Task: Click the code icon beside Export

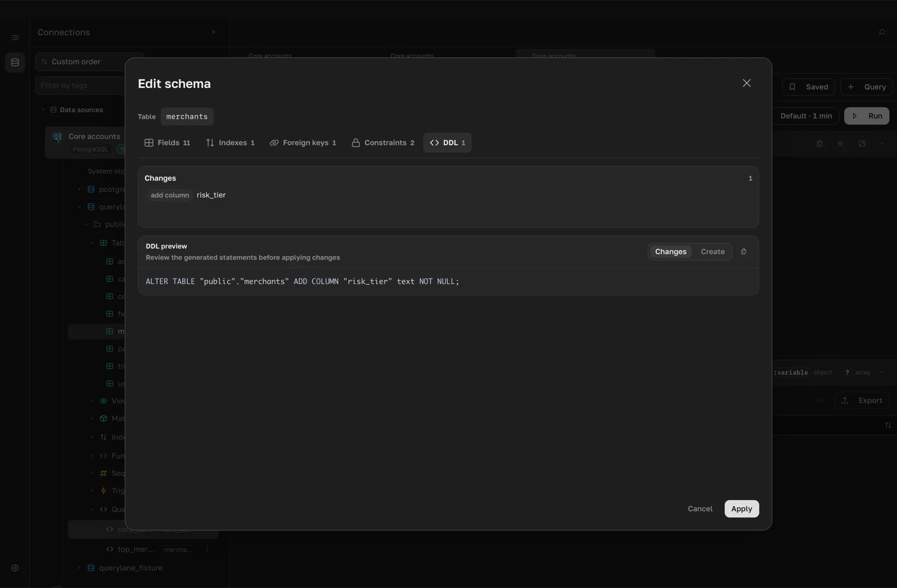Action: [821, 400]
